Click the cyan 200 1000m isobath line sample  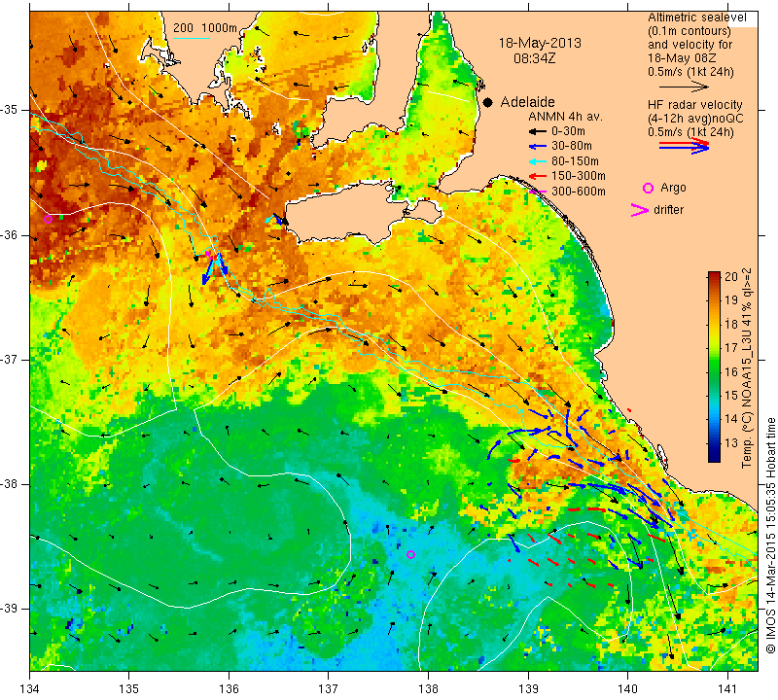[192, 38]
